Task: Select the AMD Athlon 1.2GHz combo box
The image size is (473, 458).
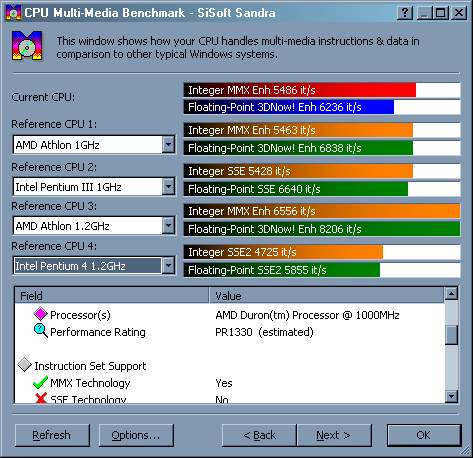Action: point(94,226)
